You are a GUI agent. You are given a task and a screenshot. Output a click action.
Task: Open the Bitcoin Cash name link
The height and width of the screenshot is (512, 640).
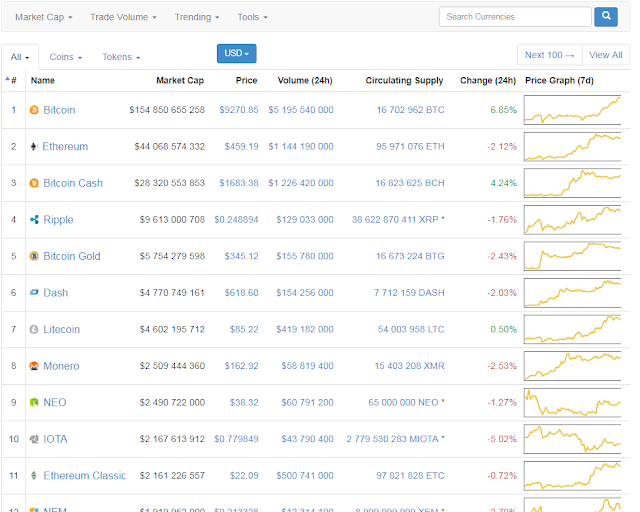(x=73, y=183)
